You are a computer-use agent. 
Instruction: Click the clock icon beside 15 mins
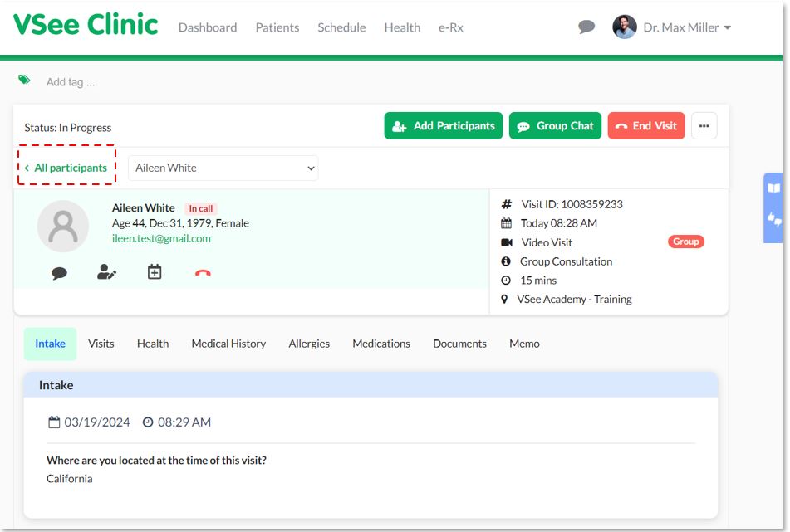pyautogui.click(x=506, y=281)
